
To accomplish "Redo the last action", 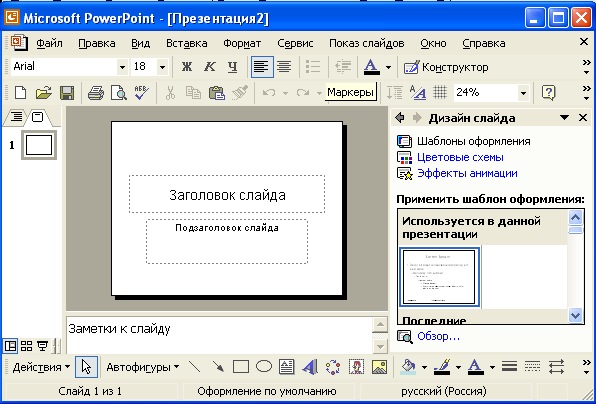I will pos(303,92).
